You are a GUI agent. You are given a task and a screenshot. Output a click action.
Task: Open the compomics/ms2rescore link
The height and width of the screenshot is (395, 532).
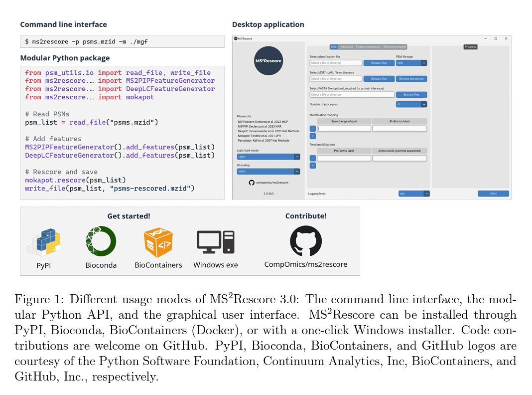(272, 183)
